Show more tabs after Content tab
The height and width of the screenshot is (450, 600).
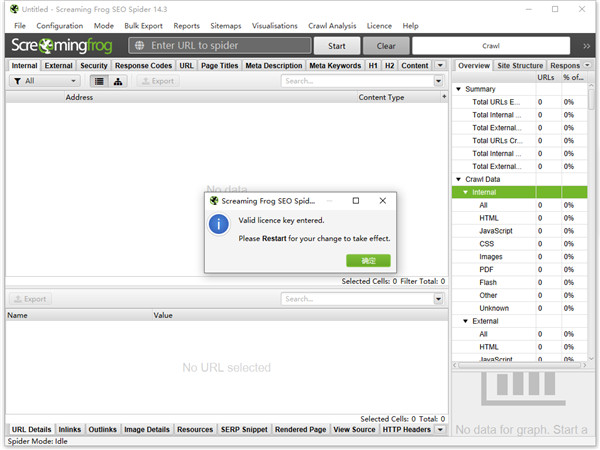click(x=440, y=65)
